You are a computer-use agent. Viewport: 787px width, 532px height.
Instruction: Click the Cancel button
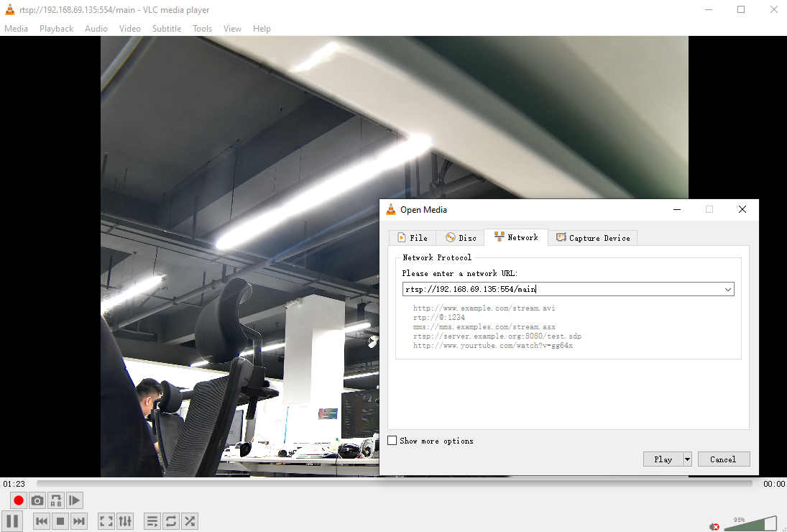[x=724, y=459]
